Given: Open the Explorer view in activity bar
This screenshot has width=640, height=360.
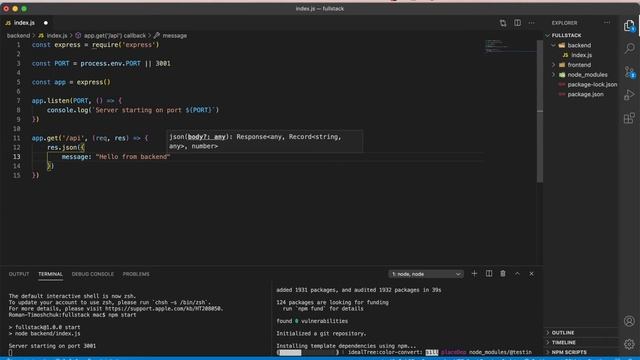Looking at the screenshot, I should [629, 26].
